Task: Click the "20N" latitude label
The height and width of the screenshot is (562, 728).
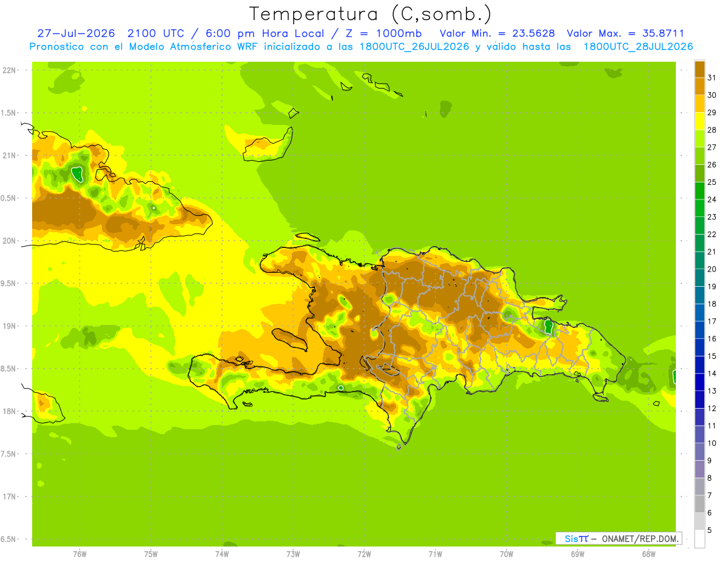Action: (9, 241)
